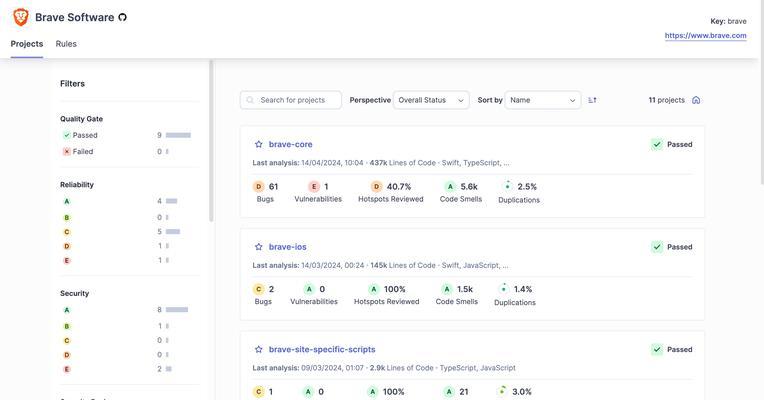Click brave-ios Hotspots Reviewed A badge

click(373, 289)
